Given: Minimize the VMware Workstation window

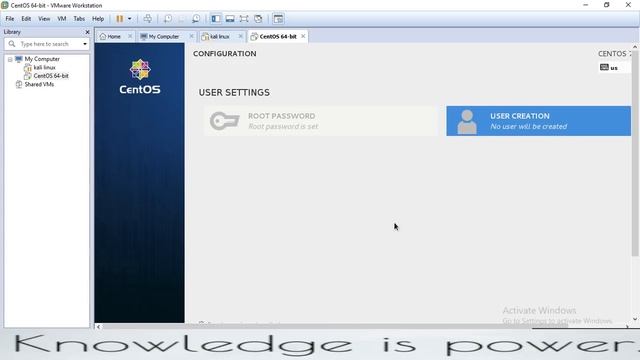Looking at the screenshot, I should [x=586, y=5].
